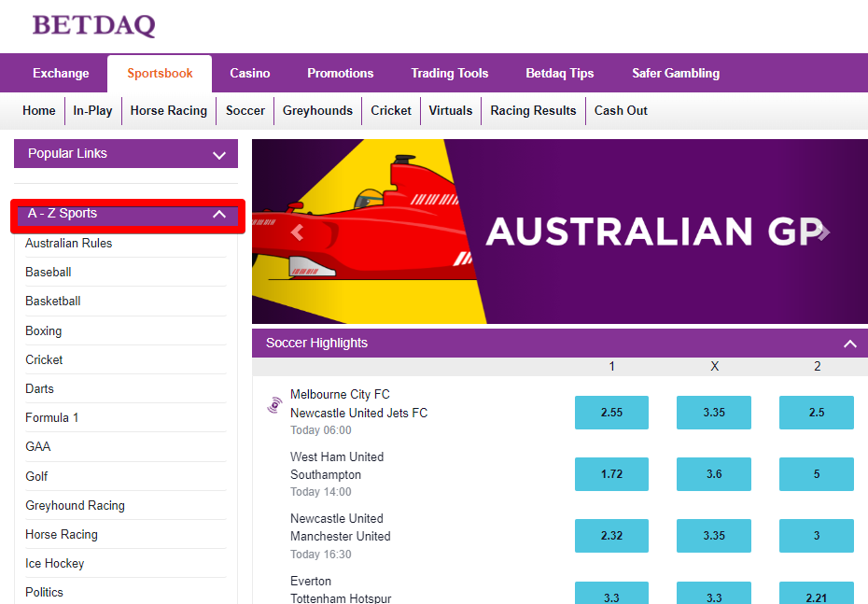Open the Trading Tools tab
The width and height of the screenshot is (868, 604).
coord(450,73)
